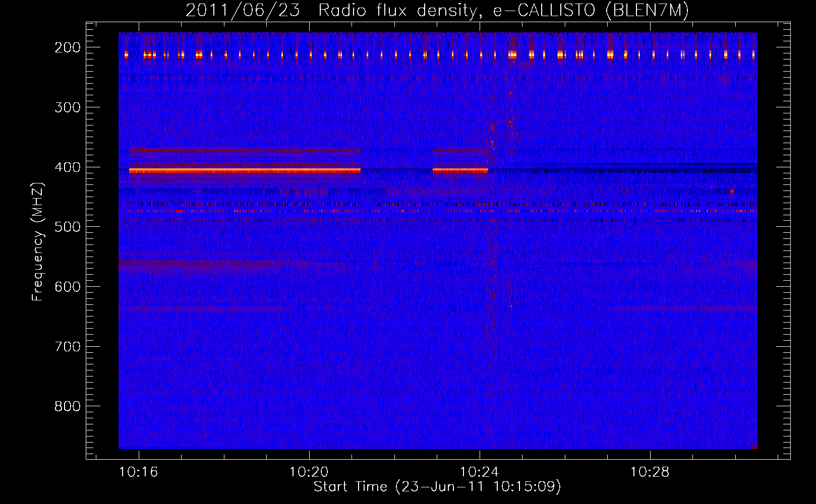Click the 10:24 time tick label

click(x=479, y=472)
